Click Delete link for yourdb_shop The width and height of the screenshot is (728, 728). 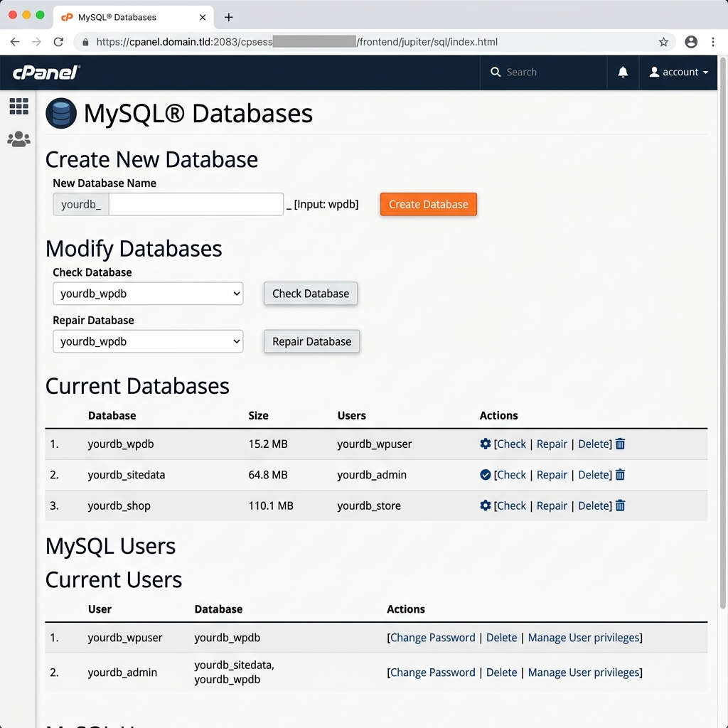594,505
